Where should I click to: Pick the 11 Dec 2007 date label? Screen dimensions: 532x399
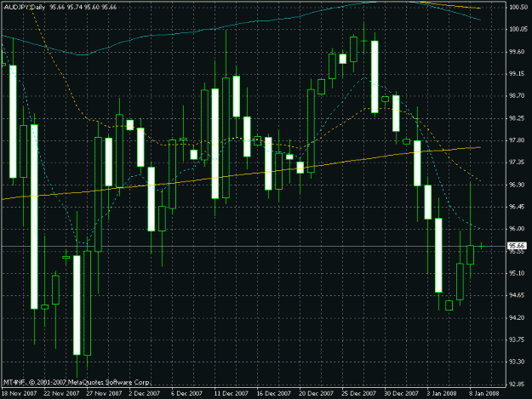click(x=231, y=393)
